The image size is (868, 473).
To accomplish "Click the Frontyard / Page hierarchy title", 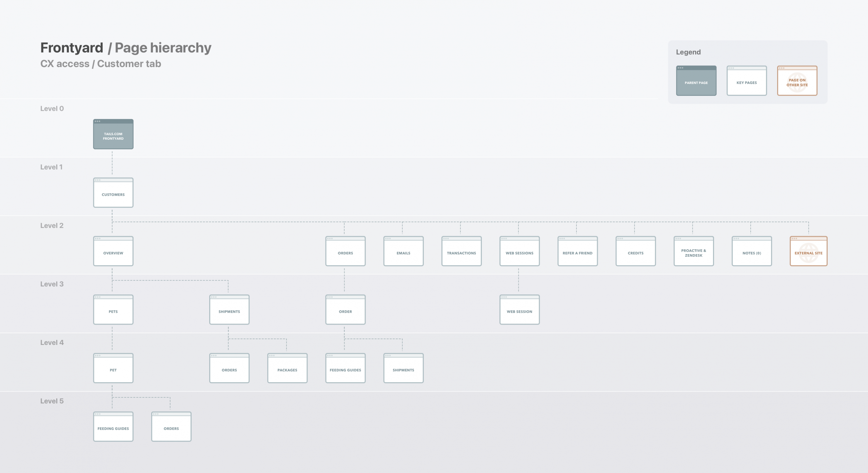I will point(126,48).
